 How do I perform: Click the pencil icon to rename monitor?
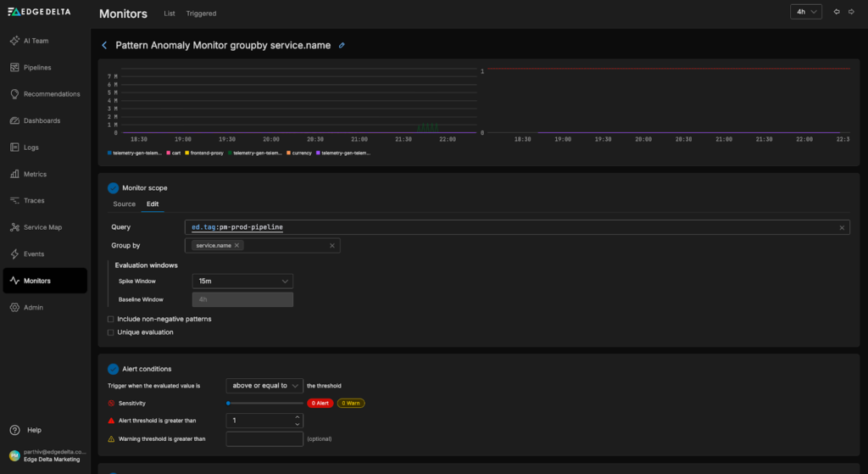pyautogui.click(x=342, y=45)
